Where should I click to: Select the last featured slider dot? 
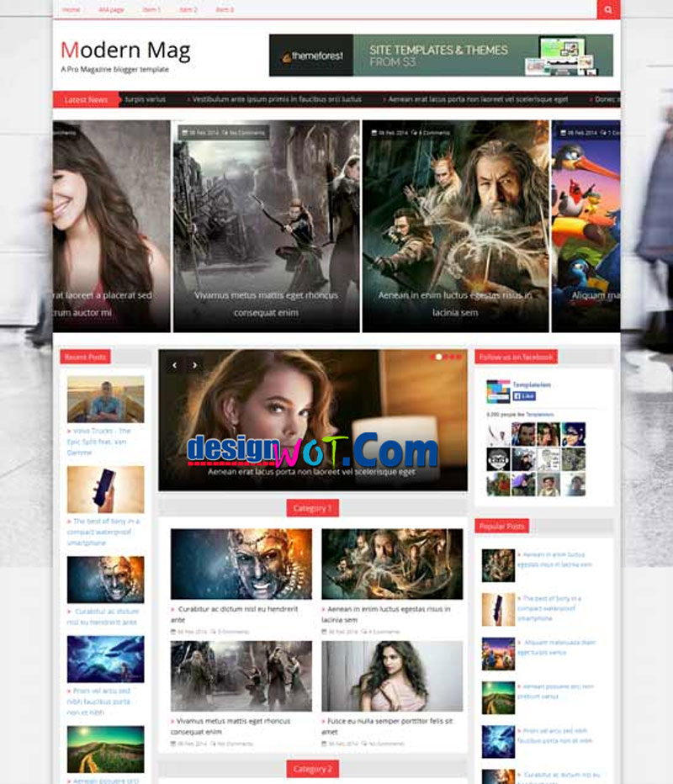click(458, 357)
